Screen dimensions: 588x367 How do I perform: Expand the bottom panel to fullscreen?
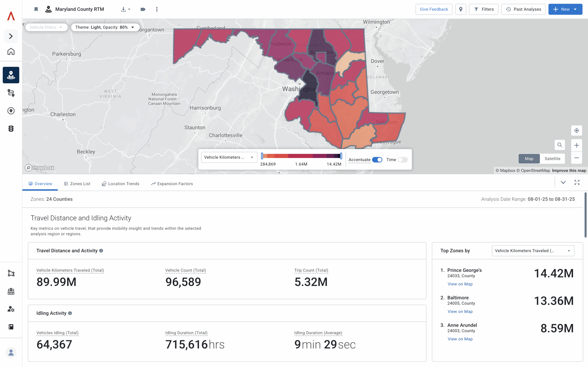(577, 182)
